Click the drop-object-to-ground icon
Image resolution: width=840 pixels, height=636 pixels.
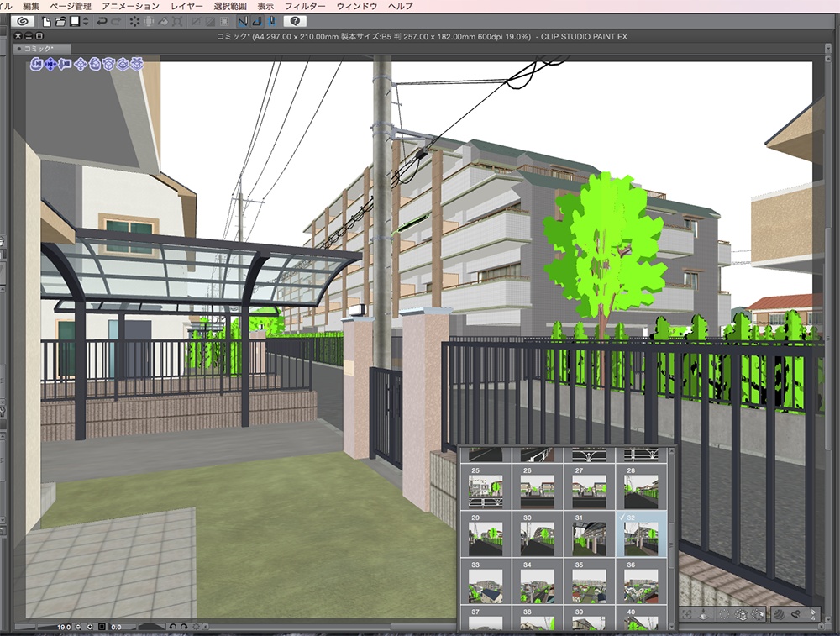[703, 614]
